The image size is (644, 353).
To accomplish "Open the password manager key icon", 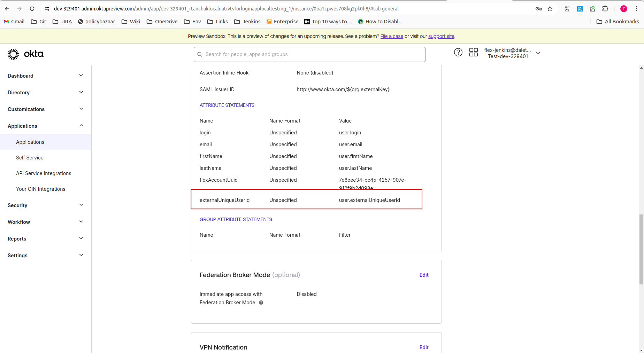I will (x=538, y=9).
